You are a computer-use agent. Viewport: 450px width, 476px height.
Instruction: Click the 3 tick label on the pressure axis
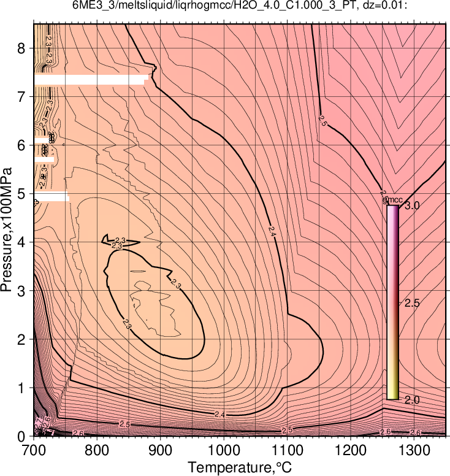point(21,291)
